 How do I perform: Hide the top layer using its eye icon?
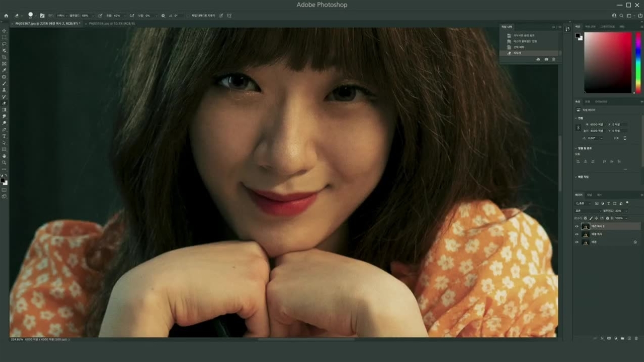(x=577, y=226)
